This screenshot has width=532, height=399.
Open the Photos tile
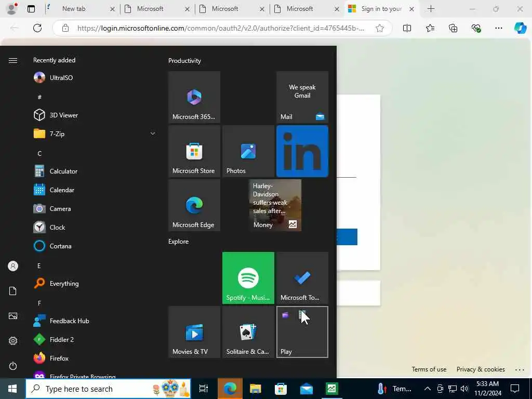pos(248,151)
